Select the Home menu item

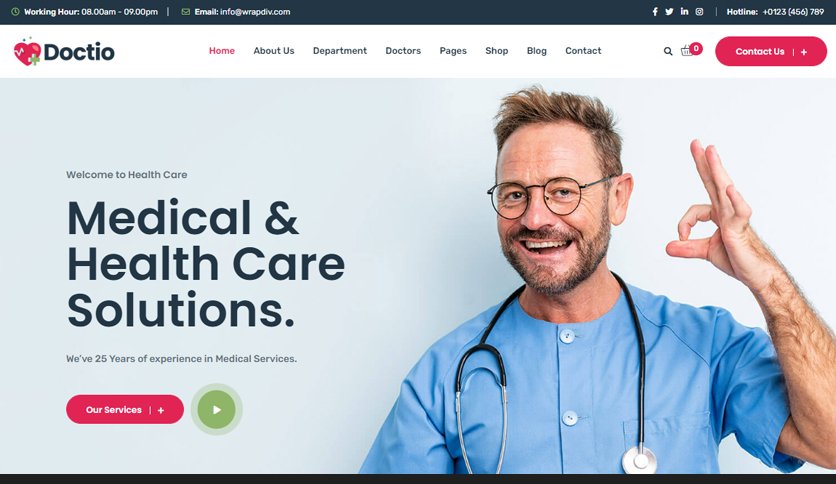(x=222, y=51)
